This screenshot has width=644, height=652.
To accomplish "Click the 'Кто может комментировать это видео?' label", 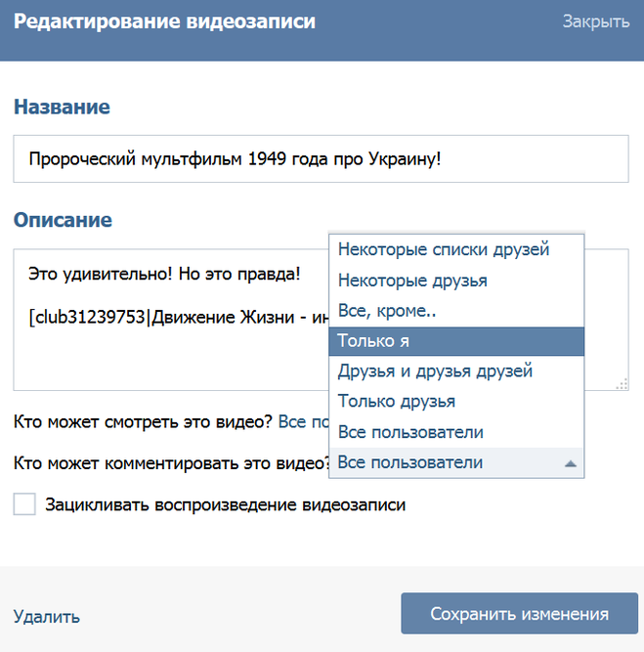I will (170, 462).
